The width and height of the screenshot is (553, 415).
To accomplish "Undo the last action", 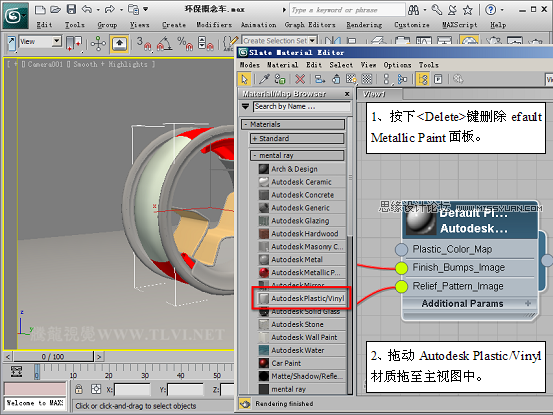I will click(87, 10).
